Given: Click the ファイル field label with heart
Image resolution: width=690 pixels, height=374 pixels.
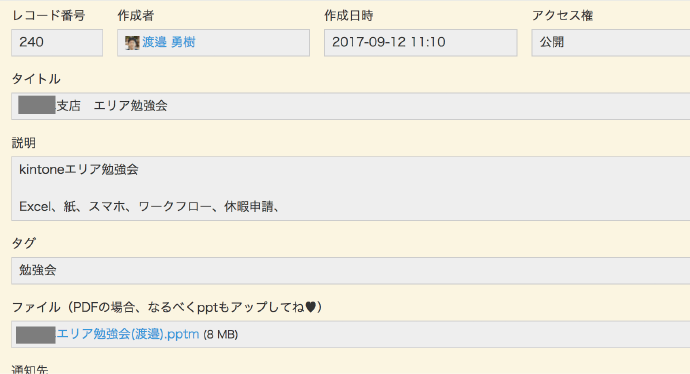Looking at the screenshot, I should 167,307.
